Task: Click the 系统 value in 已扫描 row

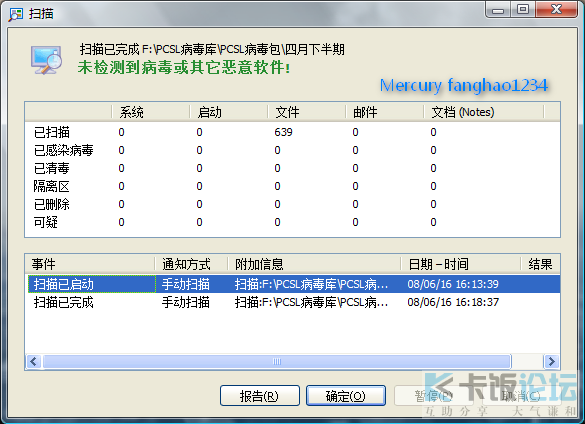Action: click(121, 132)
